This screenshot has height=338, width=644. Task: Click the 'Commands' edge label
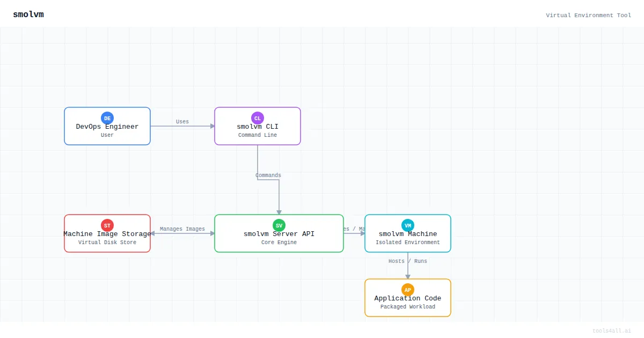point(268,175)
